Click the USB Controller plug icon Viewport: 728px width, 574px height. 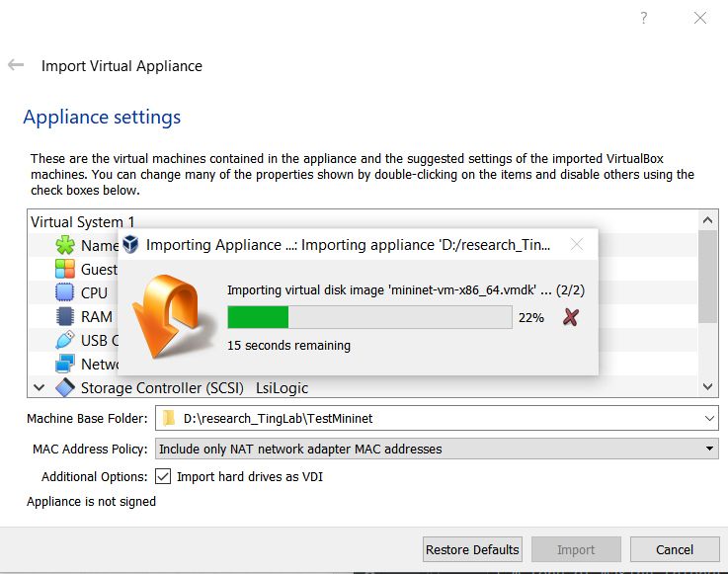[64, 340]
